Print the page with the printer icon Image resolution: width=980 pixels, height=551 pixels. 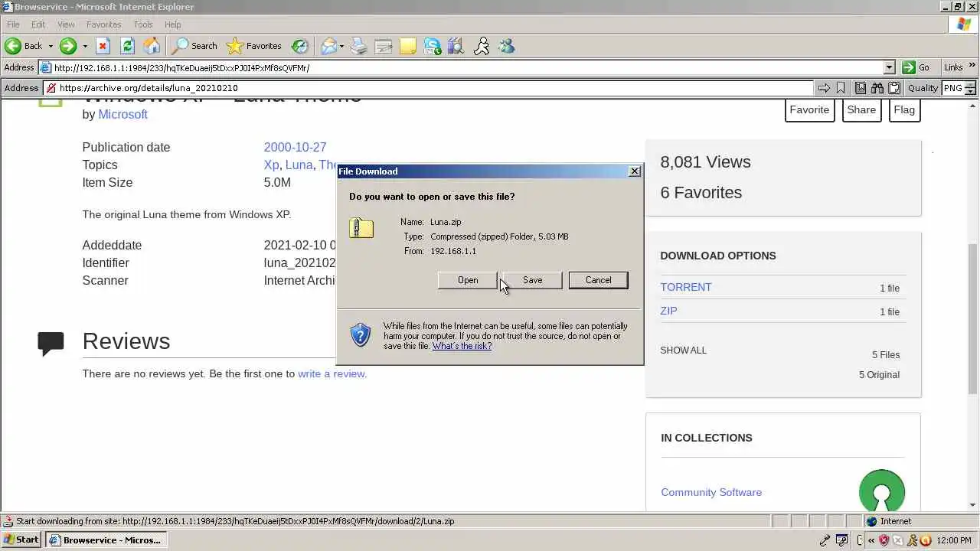(359, 46)
